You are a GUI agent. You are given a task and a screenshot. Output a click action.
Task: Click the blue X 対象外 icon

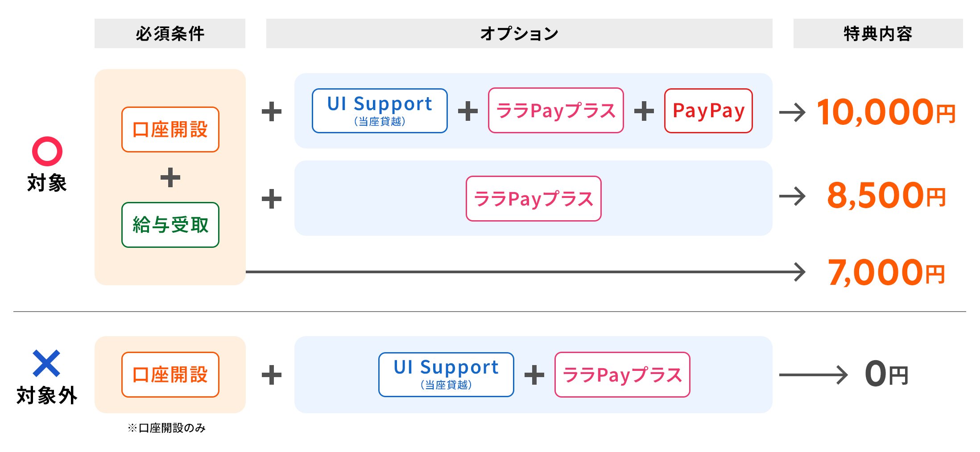click(46, 363)
